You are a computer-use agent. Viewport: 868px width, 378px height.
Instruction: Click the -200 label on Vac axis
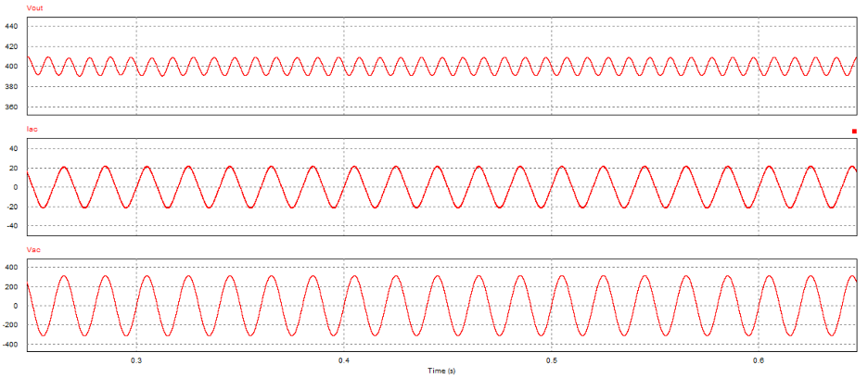10,325
